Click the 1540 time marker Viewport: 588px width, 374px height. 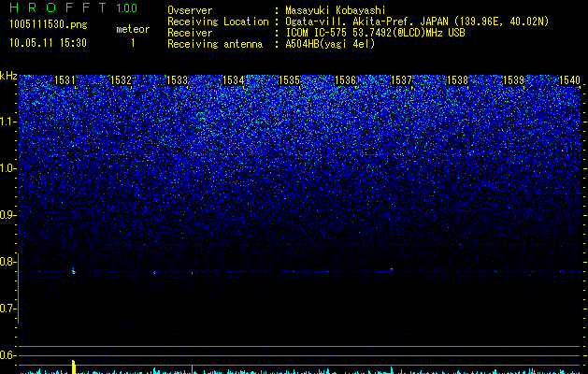click(569, 80)
